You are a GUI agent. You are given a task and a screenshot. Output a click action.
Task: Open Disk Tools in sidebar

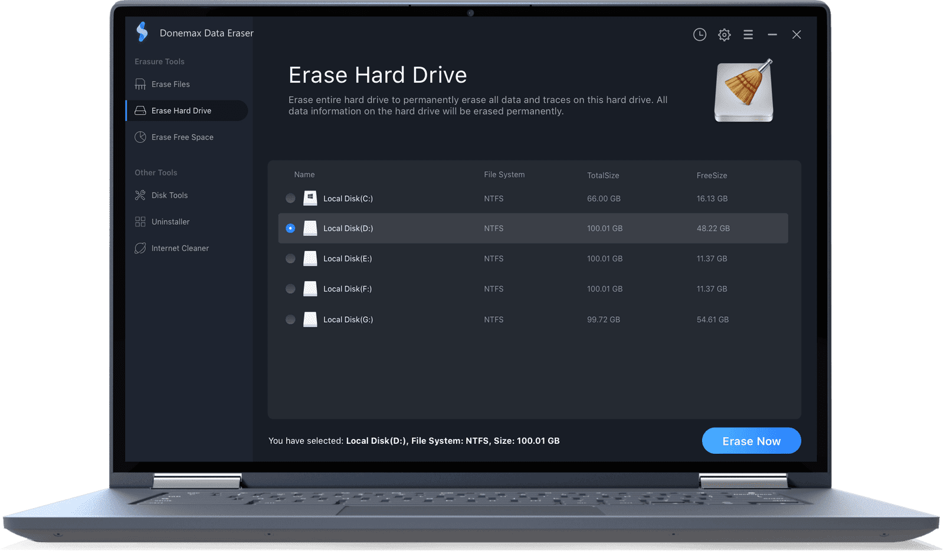[186, 195]
